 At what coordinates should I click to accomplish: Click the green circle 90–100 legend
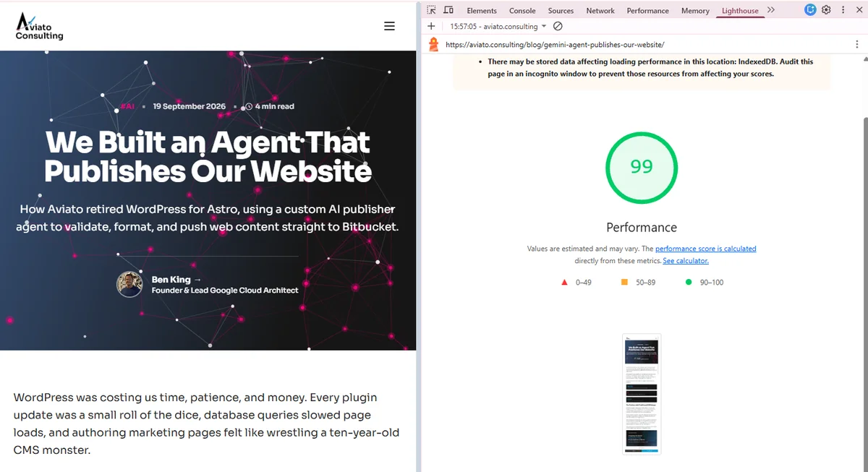pos(704,282)
